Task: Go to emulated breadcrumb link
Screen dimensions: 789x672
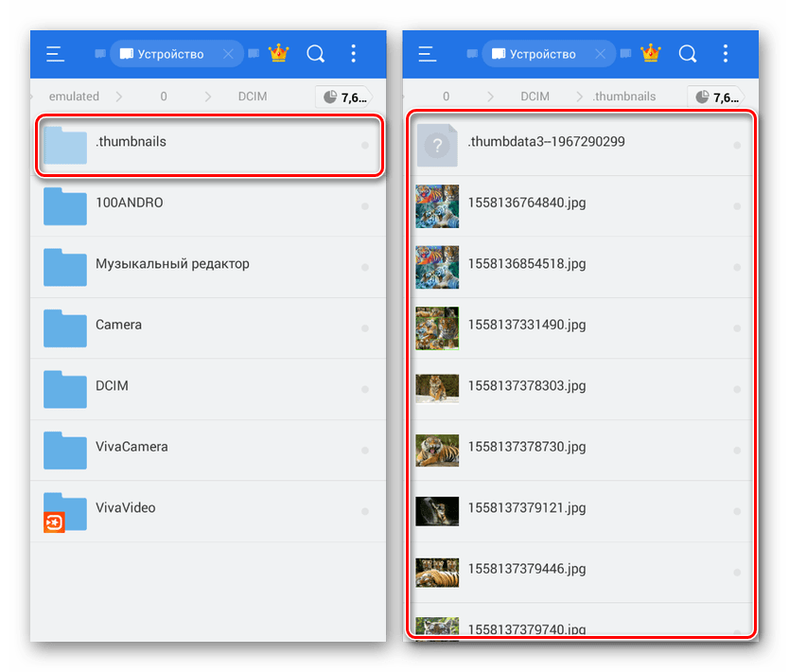Action: 74,97
